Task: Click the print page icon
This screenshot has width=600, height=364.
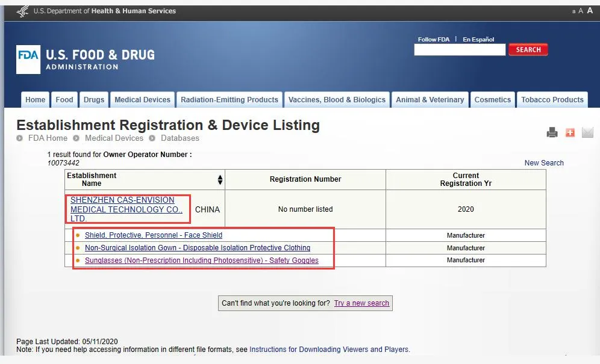Action: [x=552, y=132]
